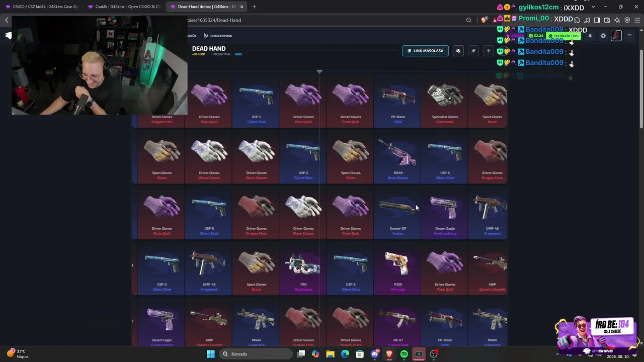
Task: Open Task View from the taskbar
Action: [301, 354]
